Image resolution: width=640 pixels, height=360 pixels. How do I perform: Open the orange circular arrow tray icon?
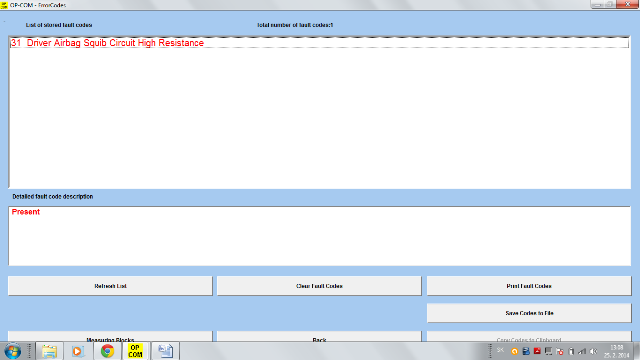514,351
